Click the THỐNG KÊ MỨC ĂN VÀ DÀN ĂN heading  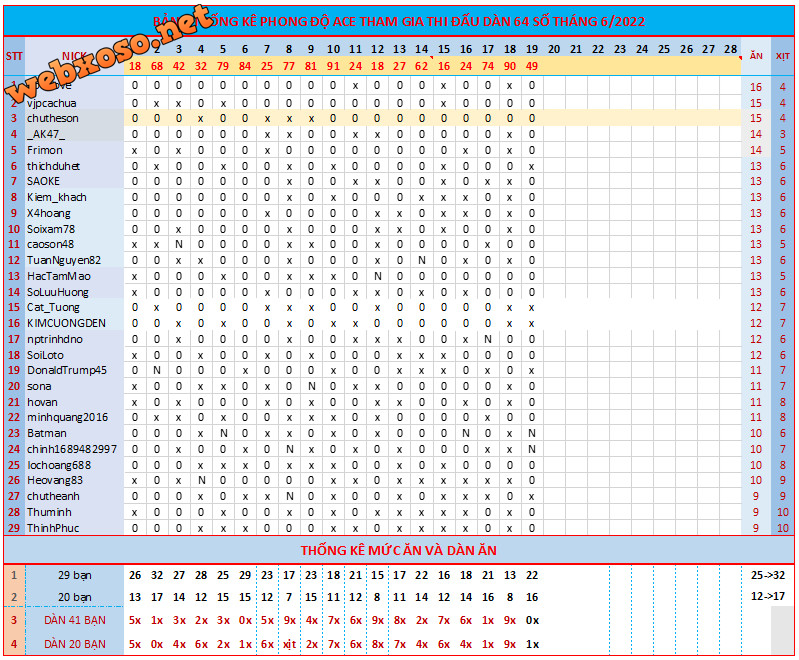(398, 550)
